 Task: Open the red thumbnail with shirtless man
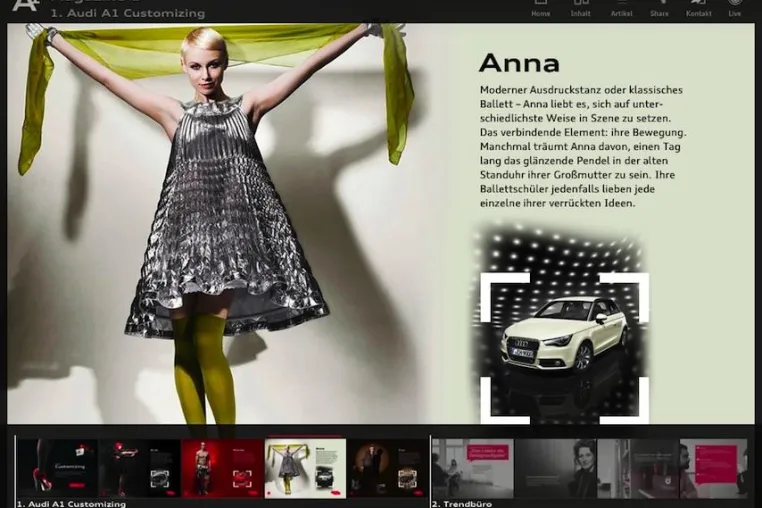223,468
